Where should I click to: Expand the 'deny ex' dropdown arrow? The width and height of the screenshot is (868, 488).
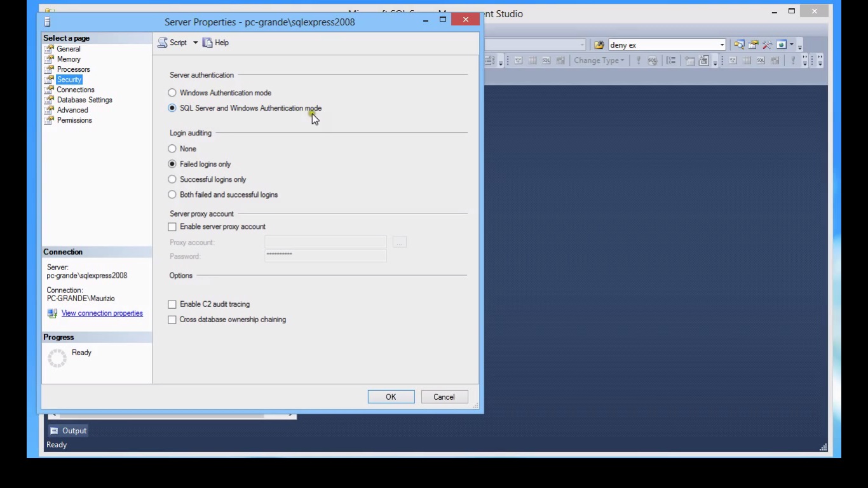722,45
